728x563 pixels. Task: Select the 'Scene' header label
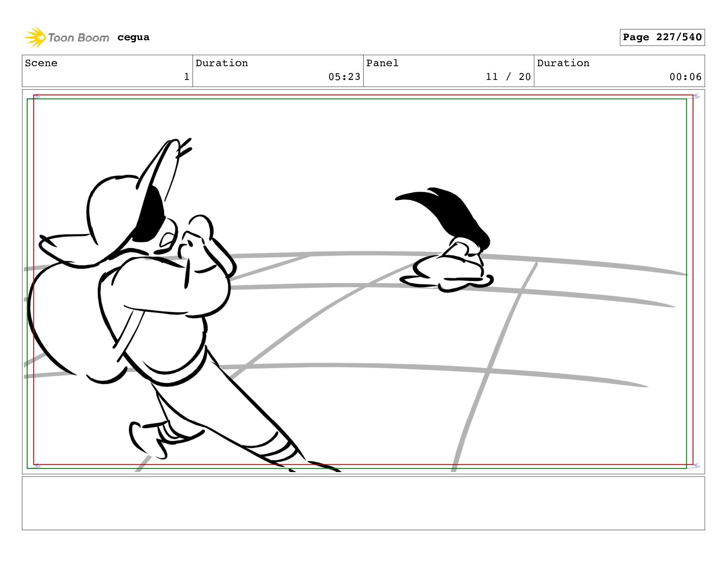[41, 63]
